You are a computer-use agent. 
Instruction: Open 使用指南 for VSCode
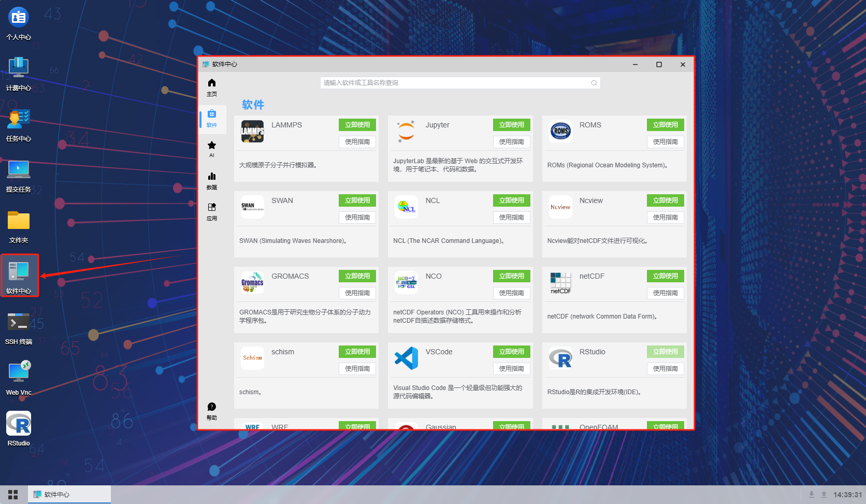tap(512, 369)
